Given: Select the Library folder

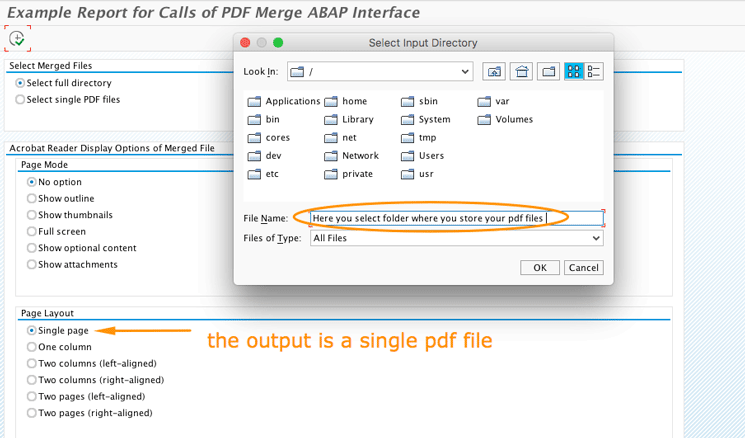Looking at the screenshot, I should tap(349, 119).
